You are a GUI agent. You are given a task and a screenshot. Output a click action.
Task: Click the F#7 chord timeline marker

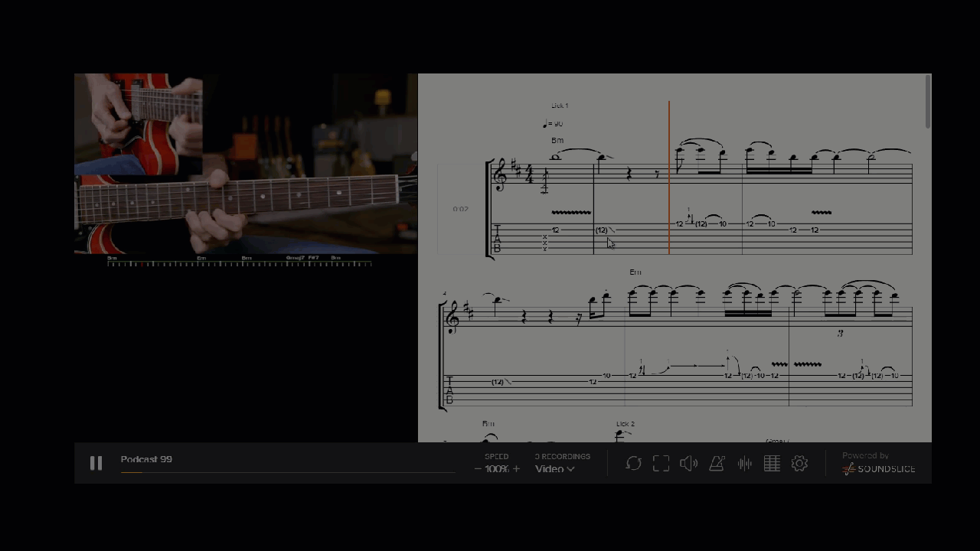tap(313, 258)
